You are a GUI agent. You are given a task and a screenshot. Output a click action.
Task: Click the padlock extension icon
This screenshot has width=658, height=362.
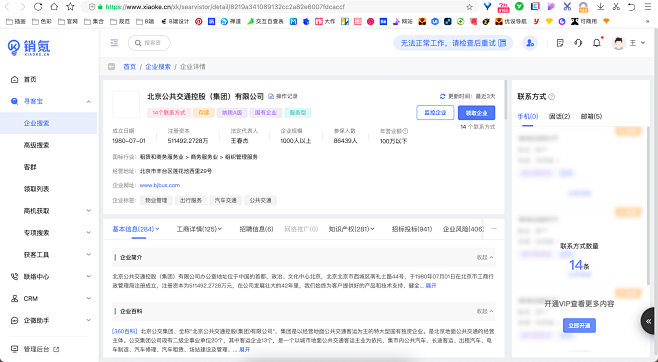[x=583, y=7]
